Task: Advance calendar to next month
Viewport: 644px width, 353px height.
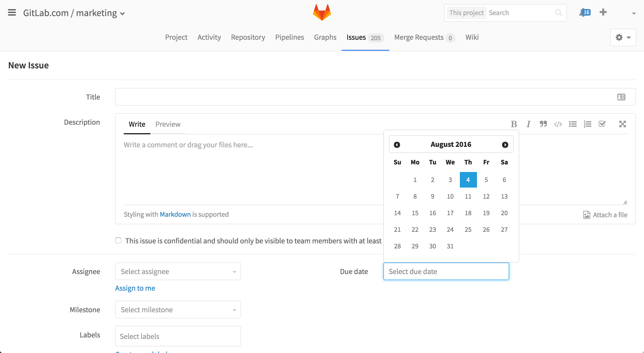Action: (505, 145)
